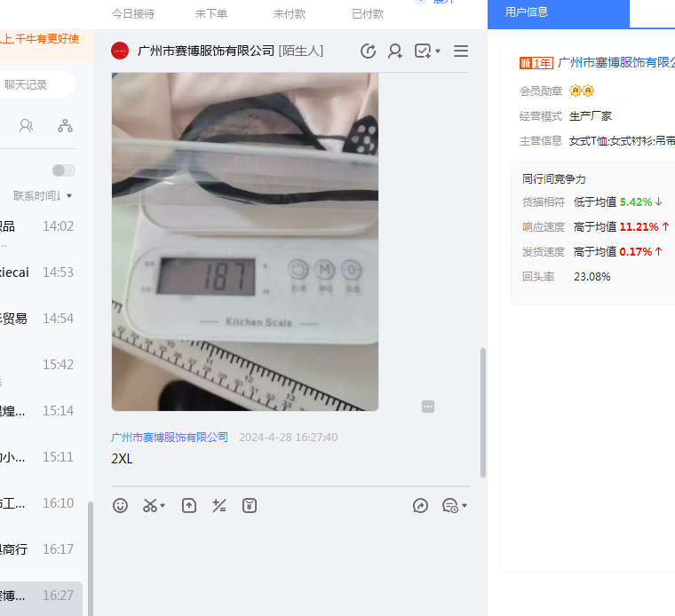
Task: Open the chat history refresh icon
Action: [x=368, y=51]
